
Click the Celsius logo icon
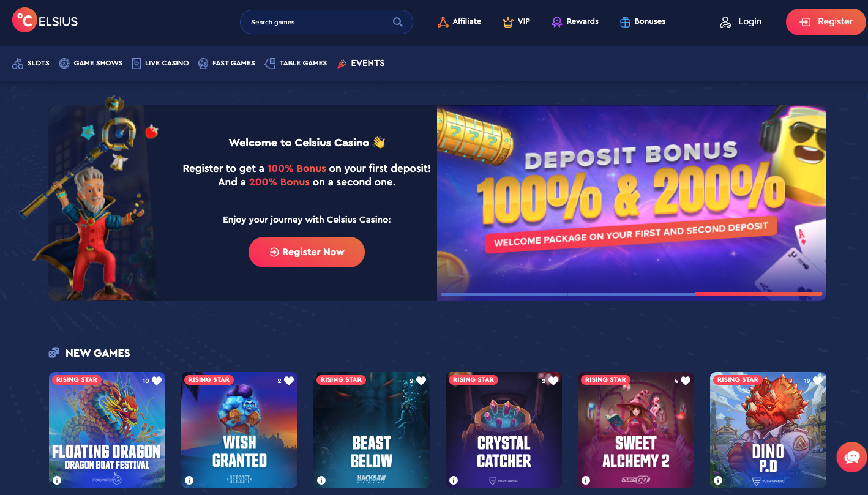tap(24, 20)
